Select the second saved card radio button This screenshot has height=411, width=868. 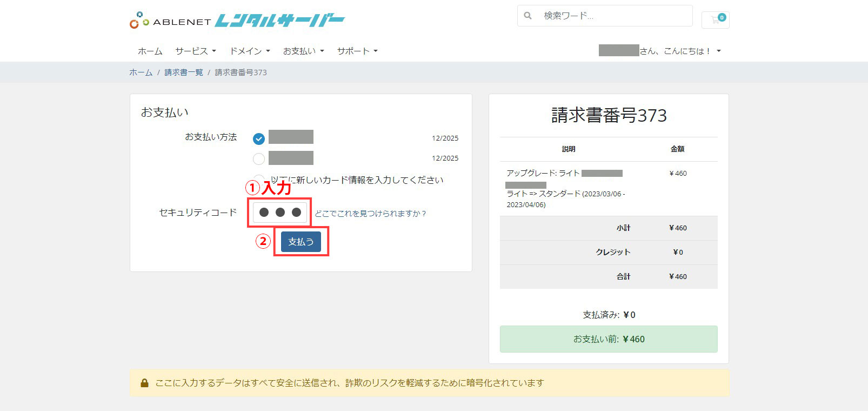(x=259, y=158)
